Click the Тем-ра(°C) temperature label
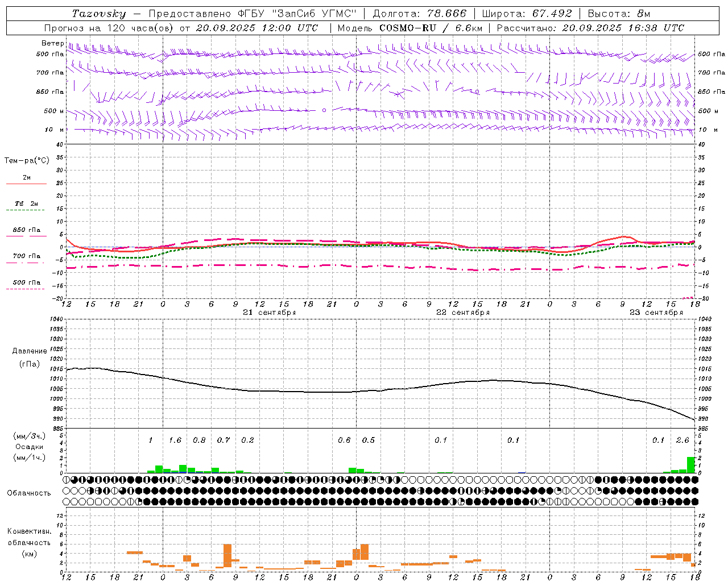This screenshot has width=728, height=582. coord(27,161)
